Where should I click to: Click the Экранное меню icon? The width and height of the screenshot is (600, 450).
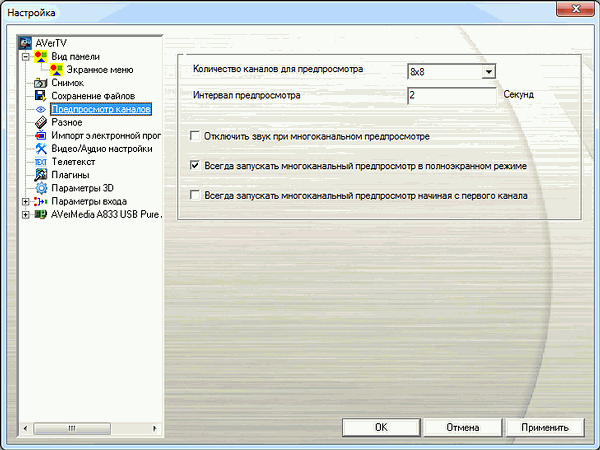[x=56, y=70]
